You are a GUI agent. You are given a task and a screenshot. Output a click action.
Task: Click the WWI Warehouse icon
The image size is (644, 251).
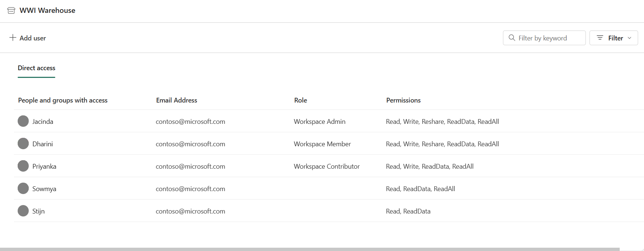(11, 11)
